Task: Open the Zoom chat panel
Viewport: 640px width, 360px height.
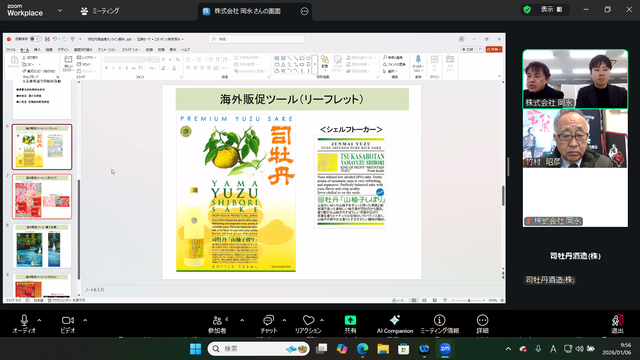Action: coord(269,320)
